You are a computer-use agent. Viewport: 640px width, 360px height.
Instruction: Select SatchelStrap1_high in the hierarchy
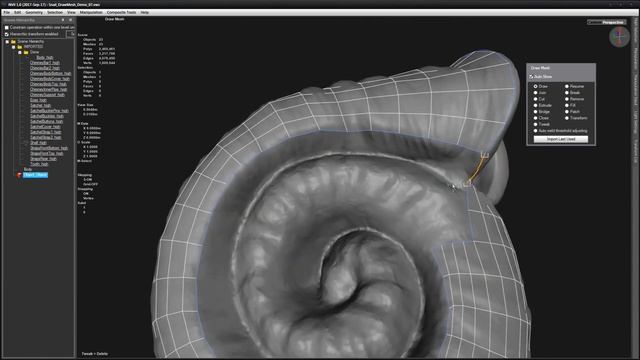(x=46, y=132)
